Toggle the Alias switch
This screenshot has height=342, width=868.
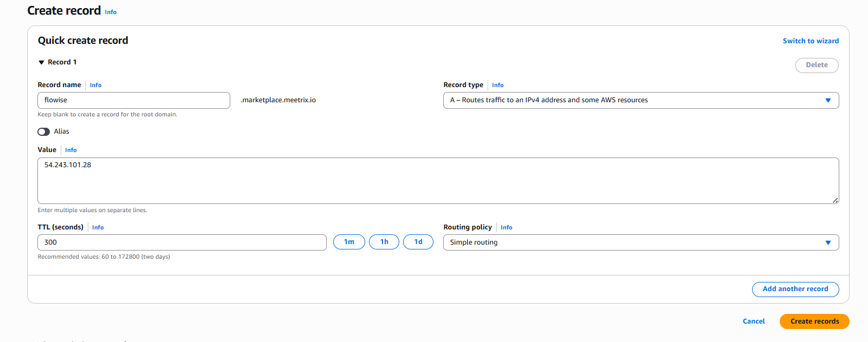tap(44, 131)
